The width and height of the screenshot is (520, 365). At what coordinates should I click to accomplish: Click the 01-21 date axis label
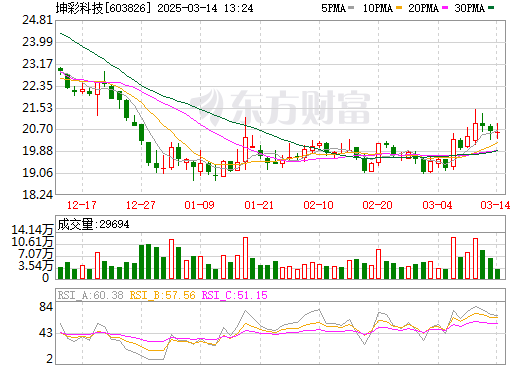259,205
